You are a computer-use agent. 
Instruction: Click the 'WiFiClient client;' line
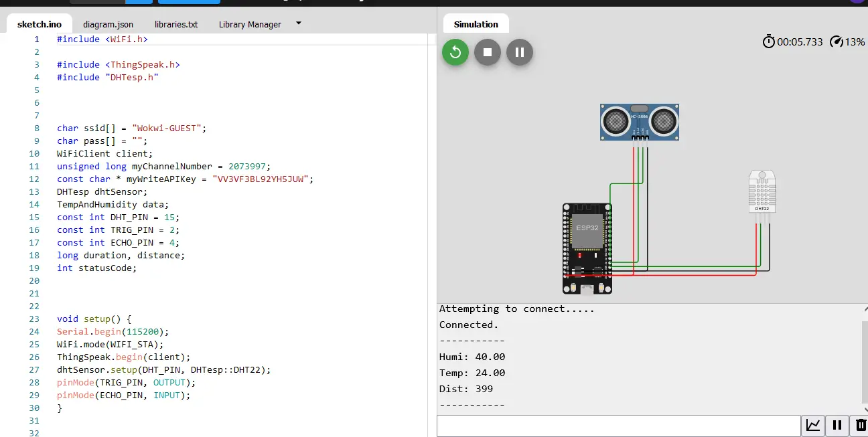[x=105, y=154]
